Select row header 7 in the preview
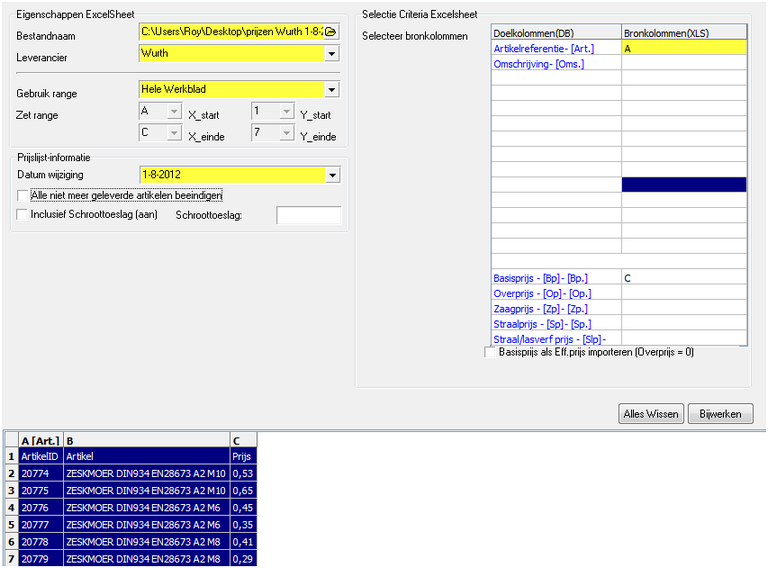Image resolution: width=768 pixels, height=568 pixels. click(x=11, y=559)
